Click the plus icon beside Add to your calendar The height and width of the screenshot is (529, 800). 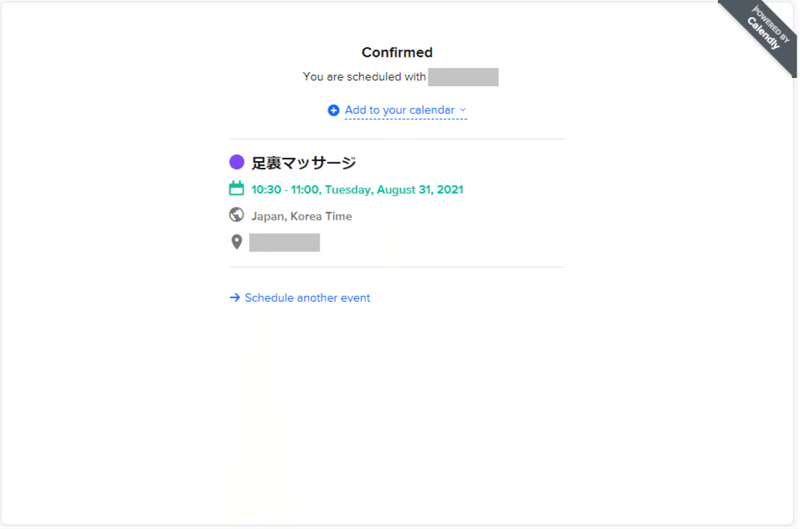[x=333, y=110]
